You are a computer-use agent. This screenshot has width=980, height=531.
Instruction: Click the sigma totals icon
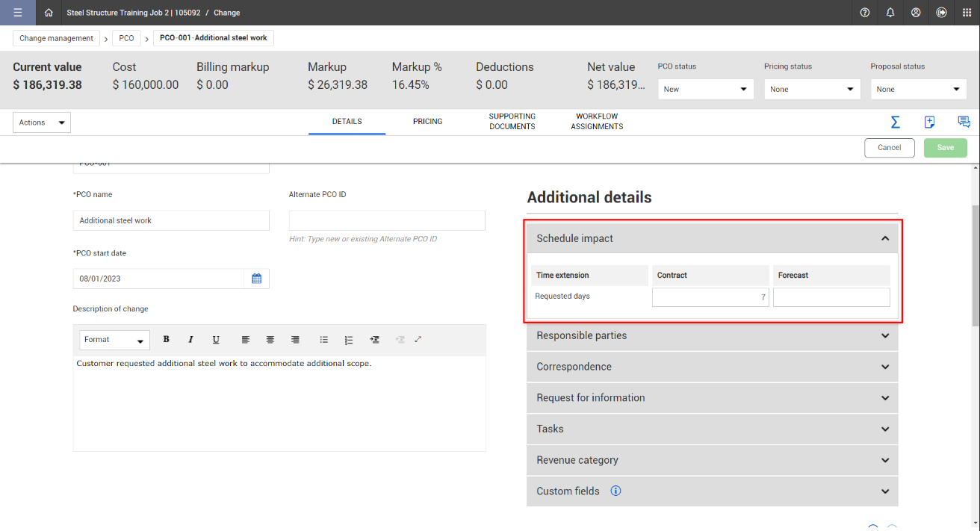click(x=895, y=122)
